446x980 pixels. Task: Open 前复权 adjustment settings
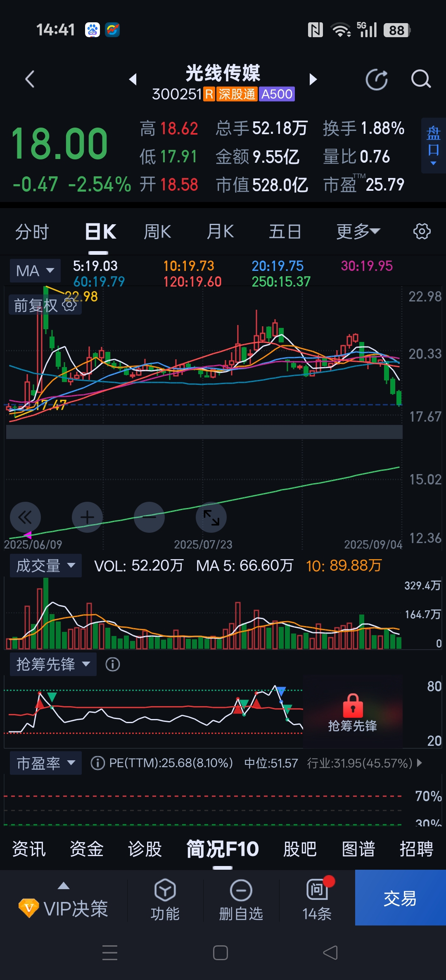click(x=45, y=306)
